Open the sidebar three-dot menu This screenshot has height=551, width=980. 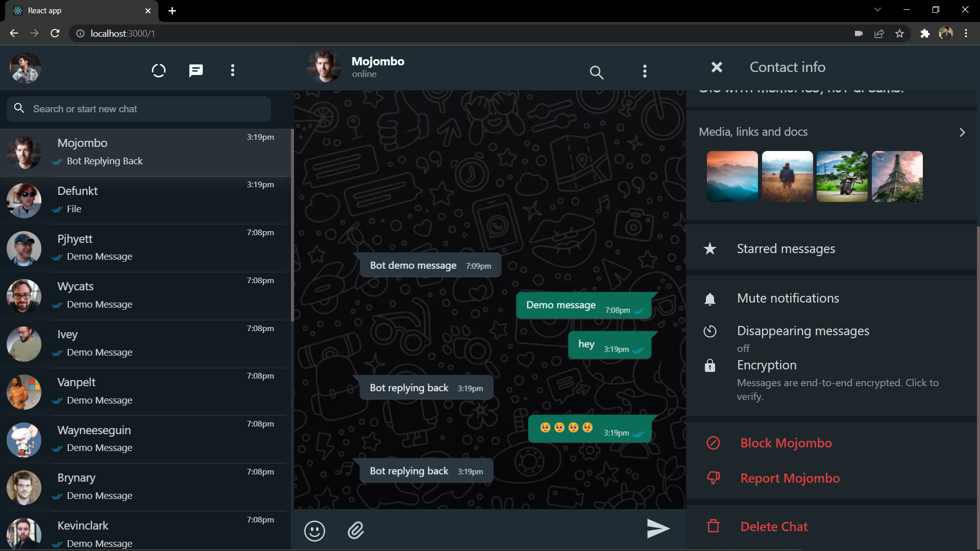(232, 70)
